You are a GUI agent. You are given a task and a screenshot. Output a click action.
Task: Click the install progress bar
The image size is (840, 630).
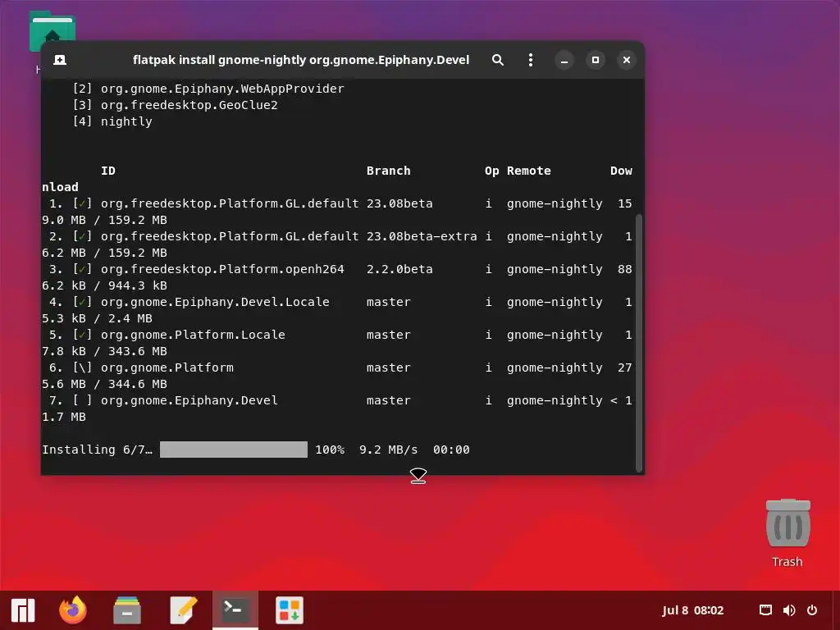tap(234, 450)
